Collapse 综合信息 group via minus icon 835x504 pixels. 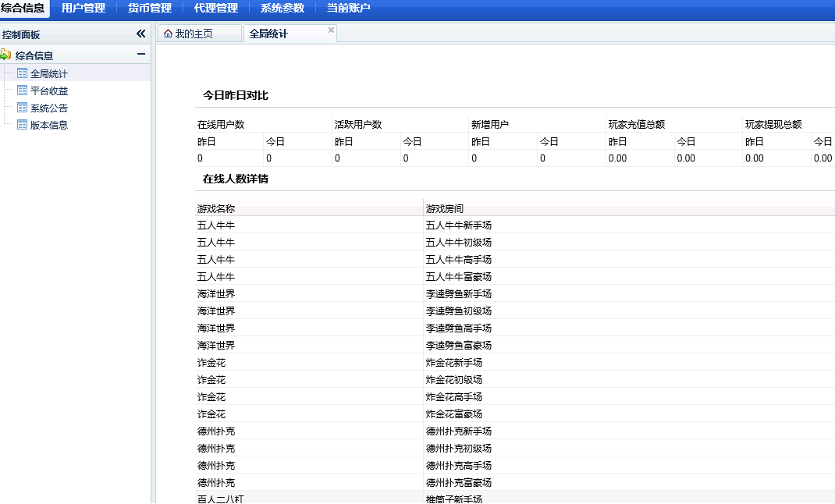pos(141,55)
